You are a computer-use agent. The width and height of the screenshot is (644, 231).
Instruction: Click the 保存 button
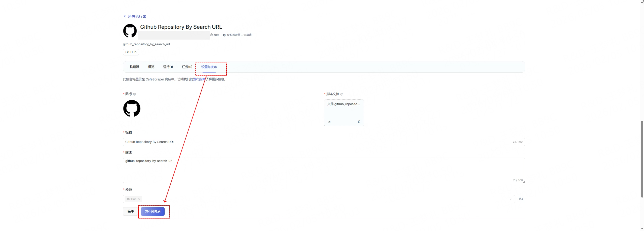point(130,212)
